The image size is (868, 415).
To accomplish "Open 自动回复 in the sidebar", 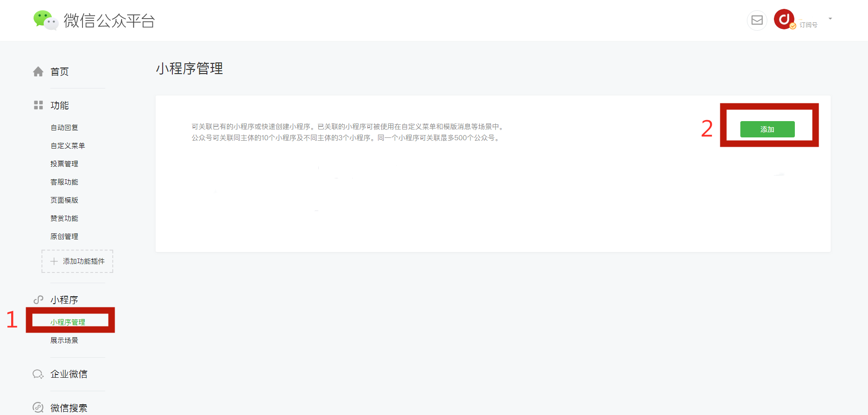I will coord(64,128).
